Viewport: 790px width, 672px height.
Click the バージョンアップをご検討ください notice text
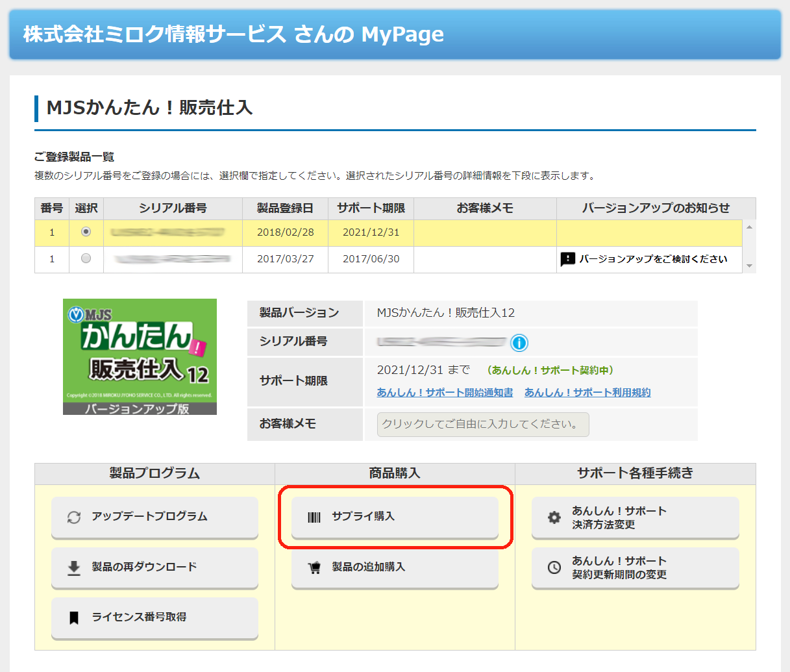coord(653,259)
